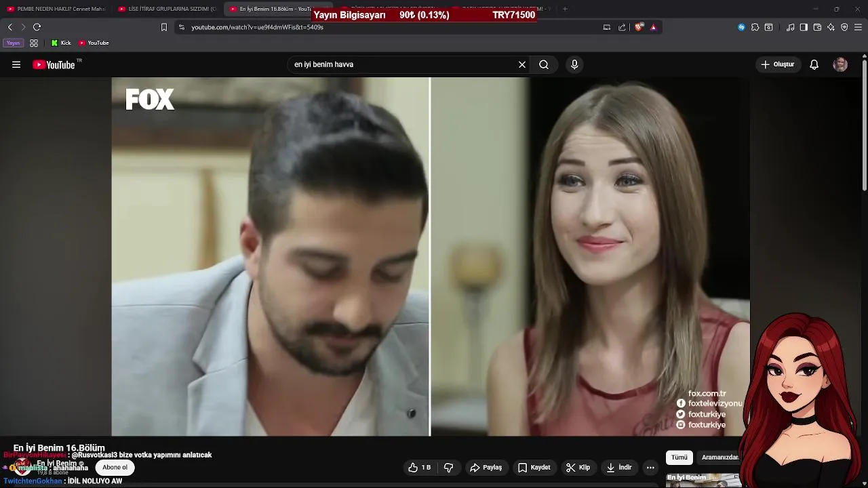Run the search with the magnifier button
This screenshot has height=488, width=868.
click(544, 64)
